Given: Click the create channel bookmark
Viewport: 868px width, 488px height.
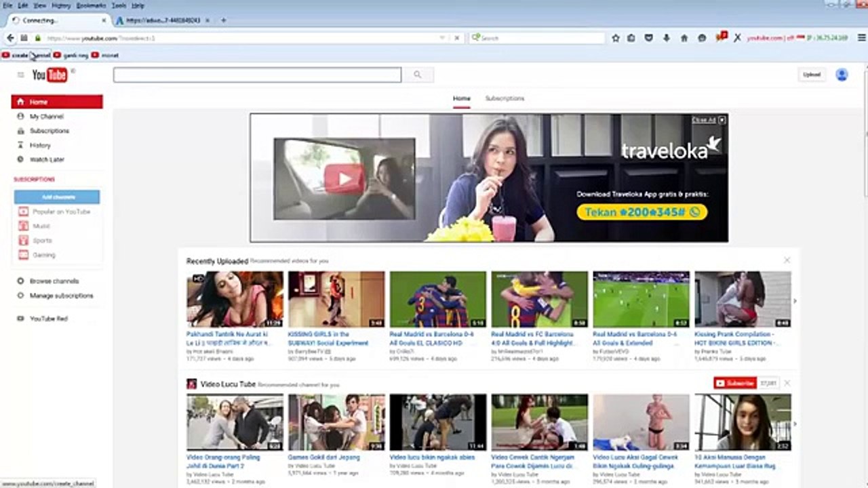Looking at the screenshot, I should pos(26,56).
